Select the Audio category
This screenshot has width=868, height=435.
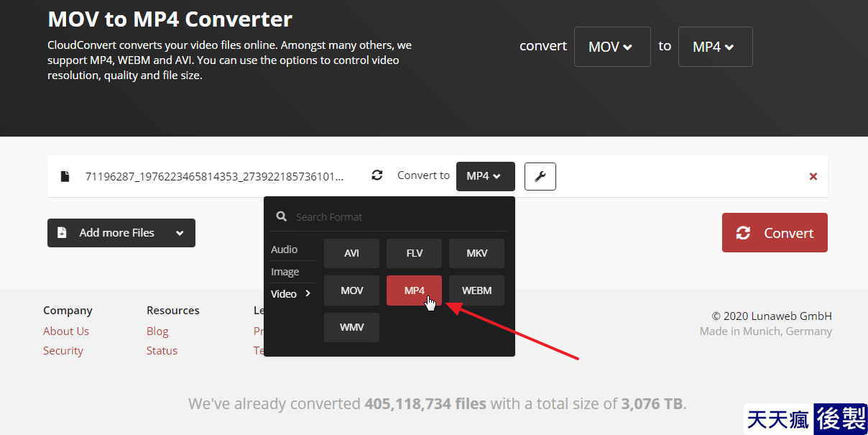tap(285, 249)
